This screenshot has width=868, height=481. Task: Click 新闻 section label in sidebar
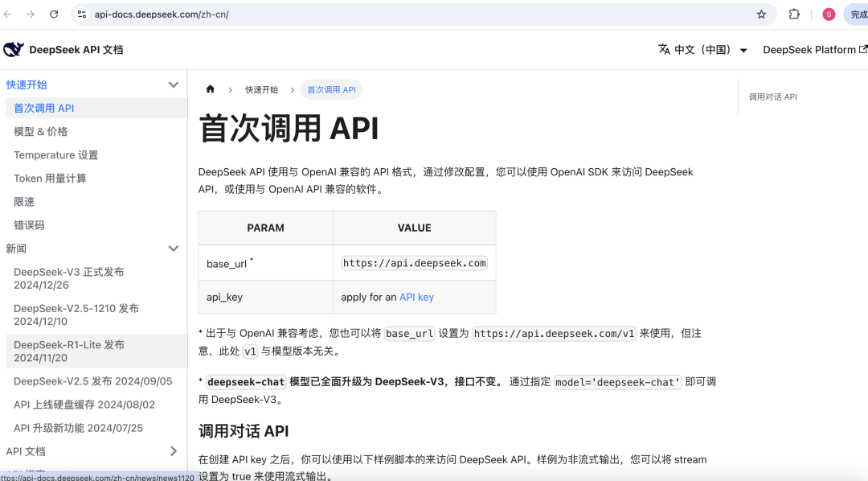16,249
